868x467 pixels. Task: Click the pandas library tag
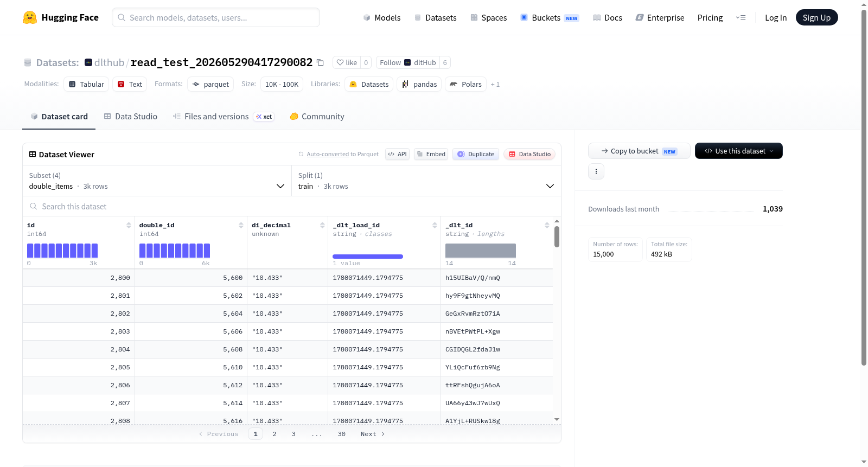click(x=419, y=84)
